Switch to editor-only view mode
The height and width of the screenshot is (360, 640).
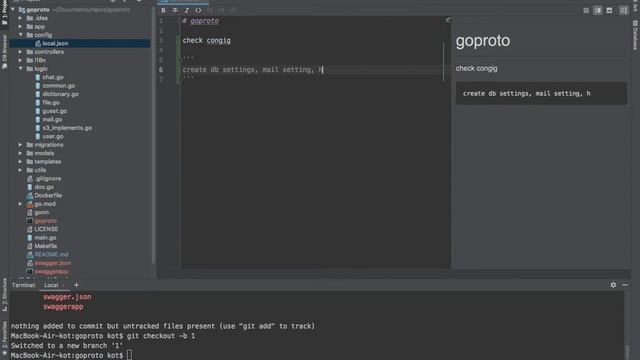click(x=586, y=11)
